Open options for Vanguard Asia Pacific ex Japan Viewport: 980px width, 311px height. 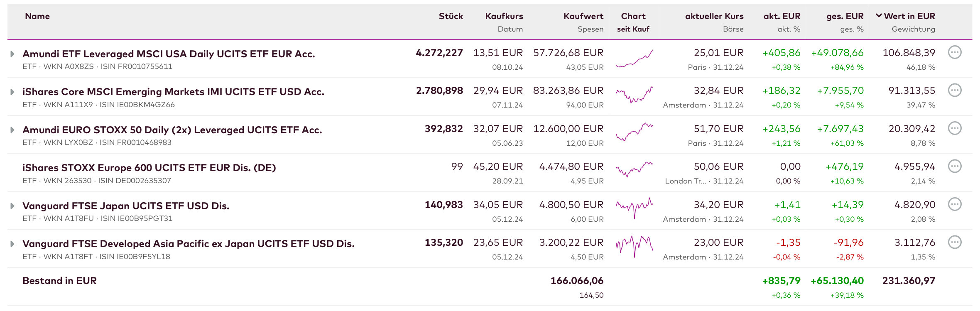955,242
